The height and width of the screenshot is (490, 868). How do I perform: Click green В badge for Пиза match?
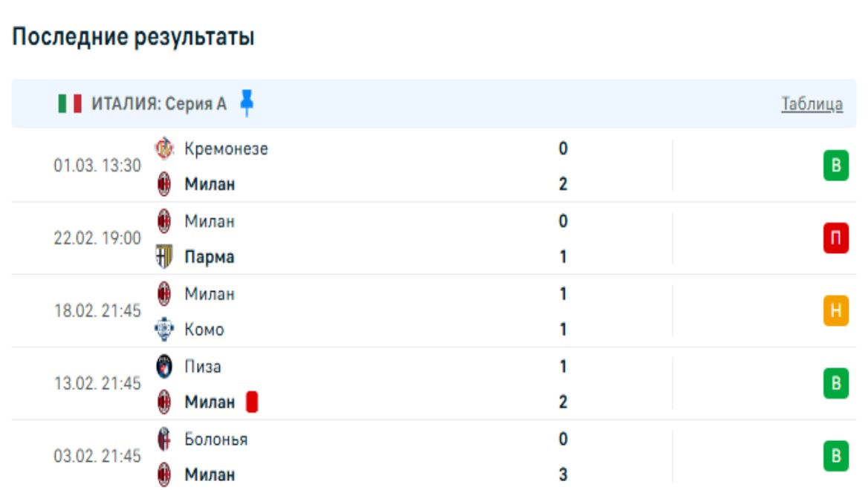coord(836,384)
